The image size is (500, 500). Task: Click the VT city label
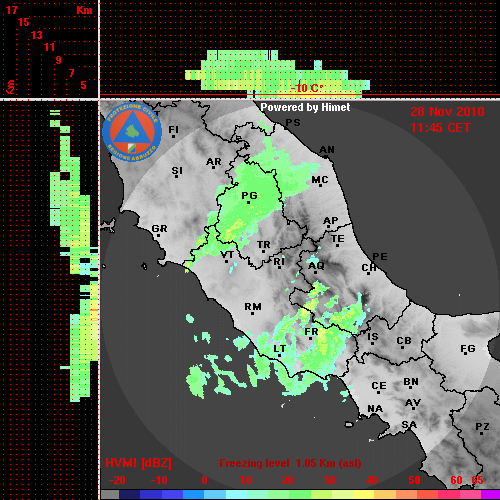227,255
